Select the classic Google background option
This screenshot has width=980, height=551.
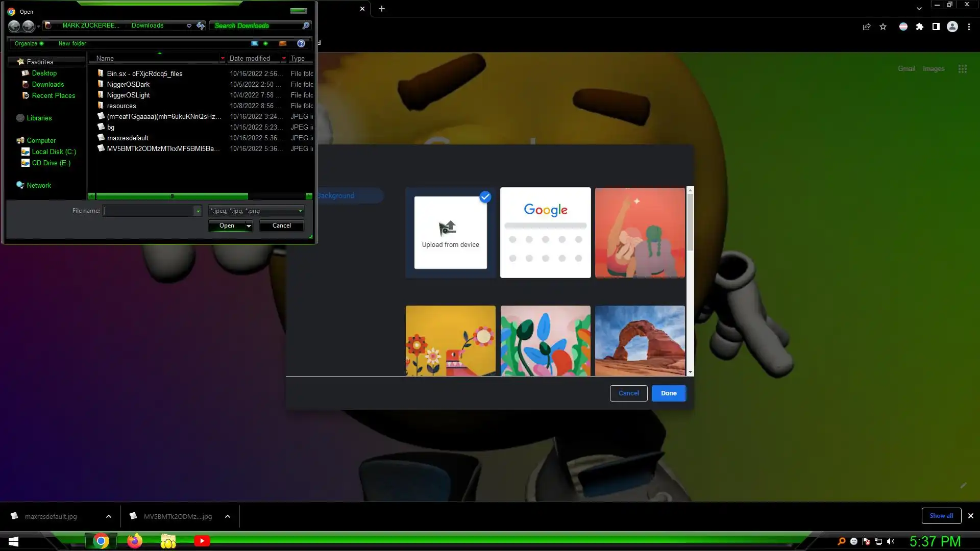tap(545, 233)
